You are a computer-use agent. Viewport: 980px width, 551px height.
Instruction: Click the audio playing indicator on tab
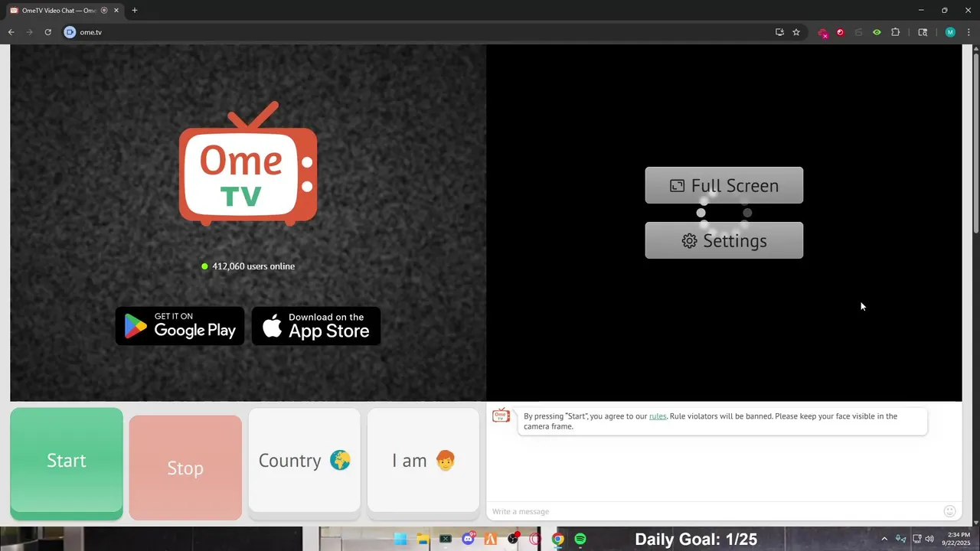coord(104,11)
